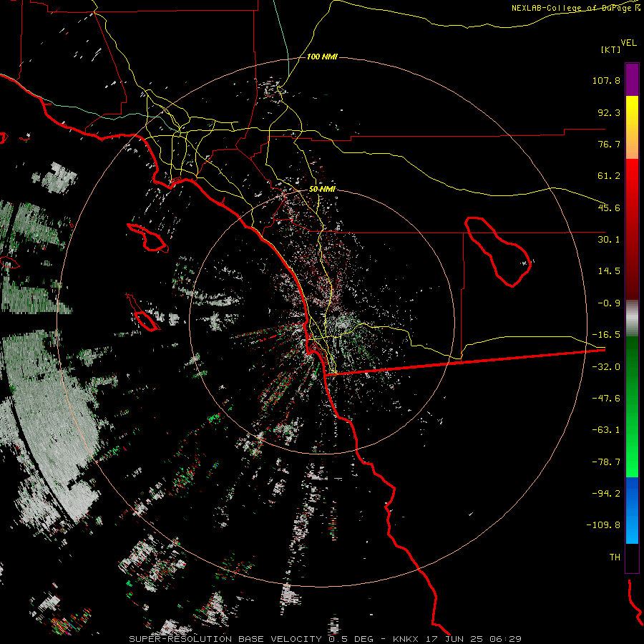Click the 14.5 velocity scale value
644x644 pixels.
tap(609, 271)
